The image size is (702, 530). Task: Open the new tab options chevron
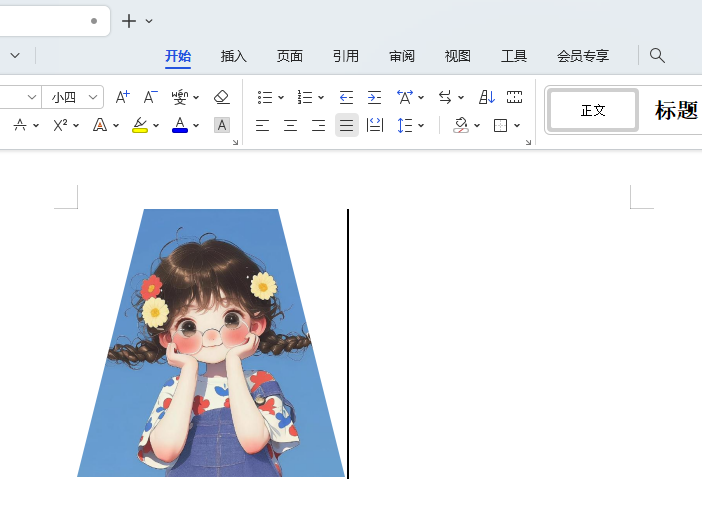coord(149,21)
